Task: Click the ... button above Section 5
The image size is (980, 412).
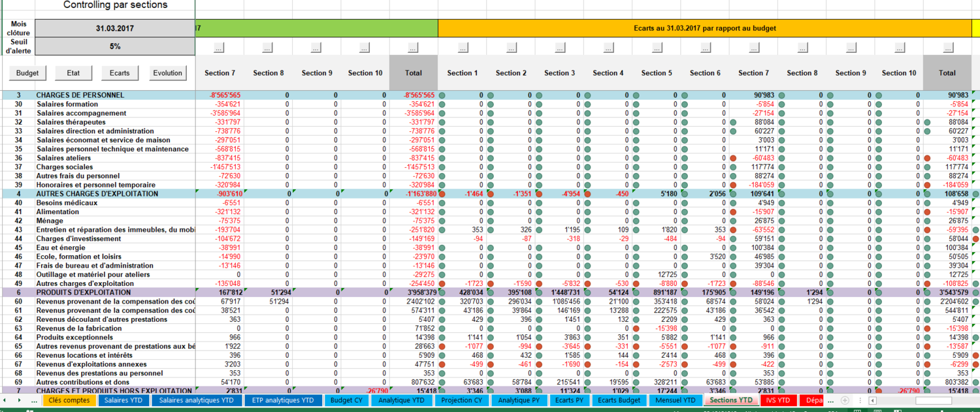Action: click(656, 48)
